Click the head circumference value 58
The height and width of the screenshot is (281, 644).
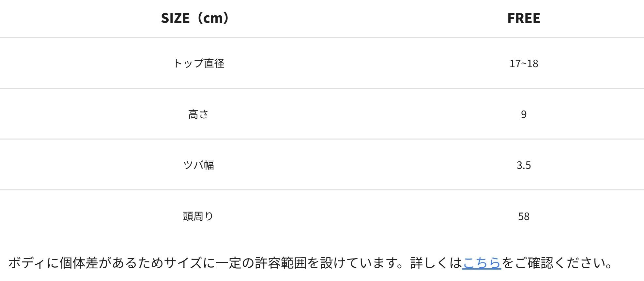point(524,216)
